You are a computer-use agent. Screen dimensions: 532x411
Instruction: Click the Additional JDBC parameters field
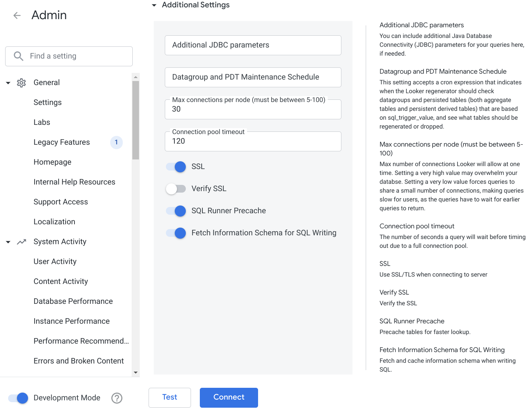(x=253, y=45)
